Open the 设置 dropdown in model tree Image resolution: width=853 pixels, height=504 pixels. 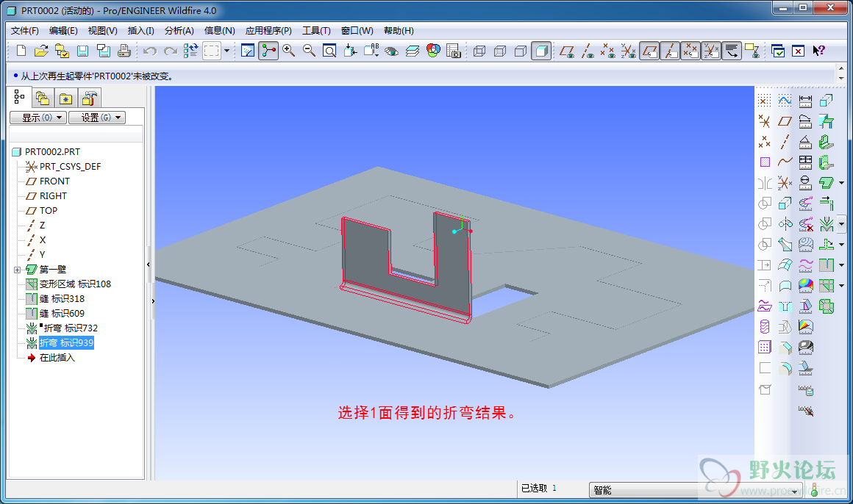pyautogui.click(x=97, y=118)
